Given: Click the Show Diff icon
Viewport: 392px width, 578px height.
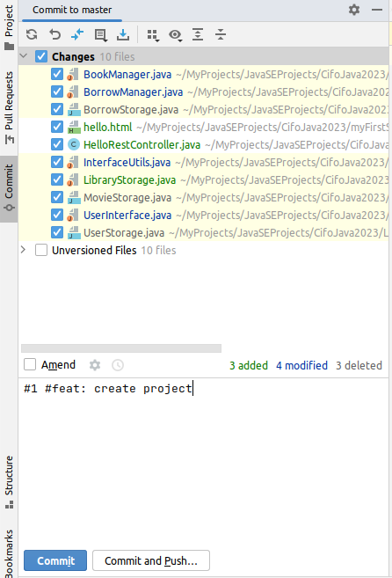Looking at the screenshot, I should click(77, 34).
